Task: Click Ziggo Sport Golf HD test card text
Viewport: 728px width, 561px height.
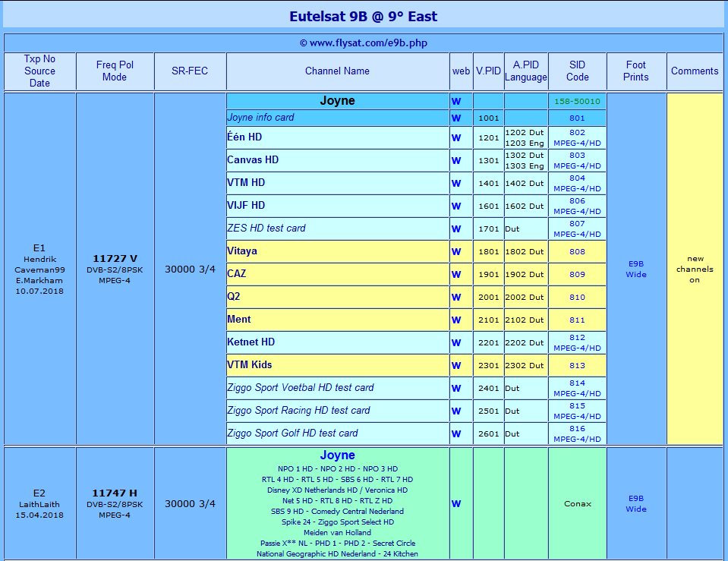Action: tap(292, 433)
